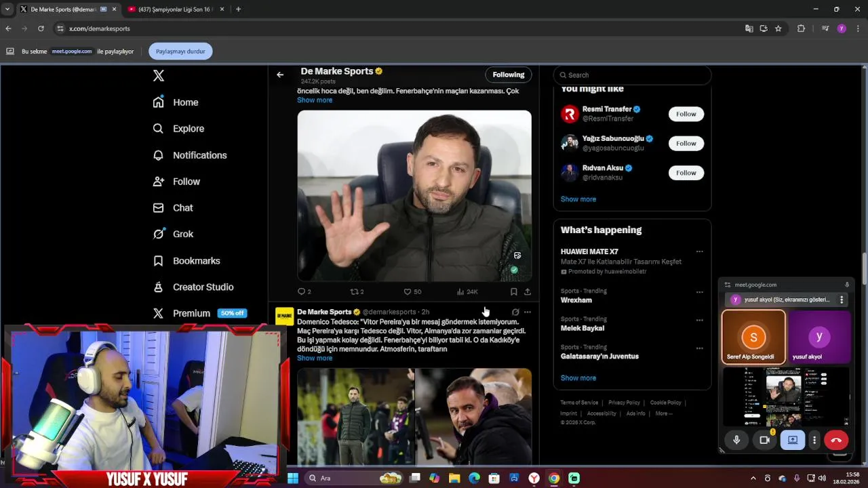
Task: Open more options in Meet controls
Action: pyautogui.click(x=814, y=440)
